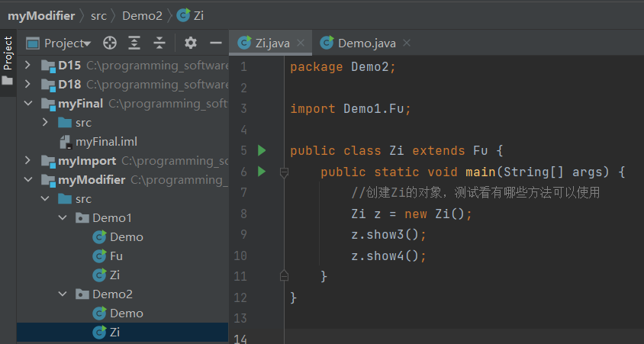Collapse the Demo1 package

(63, 217)
